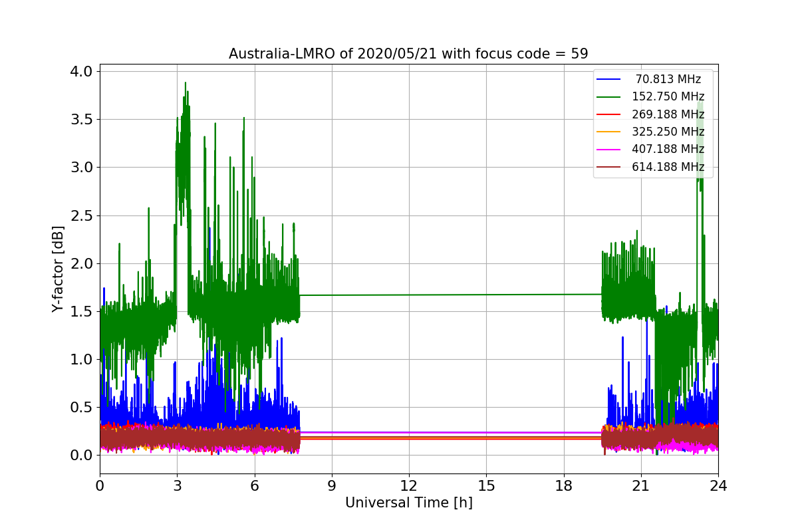Click the 0.0 y-axis tick label
Viewport: 798px width, 532px height.
click(81, 455)
